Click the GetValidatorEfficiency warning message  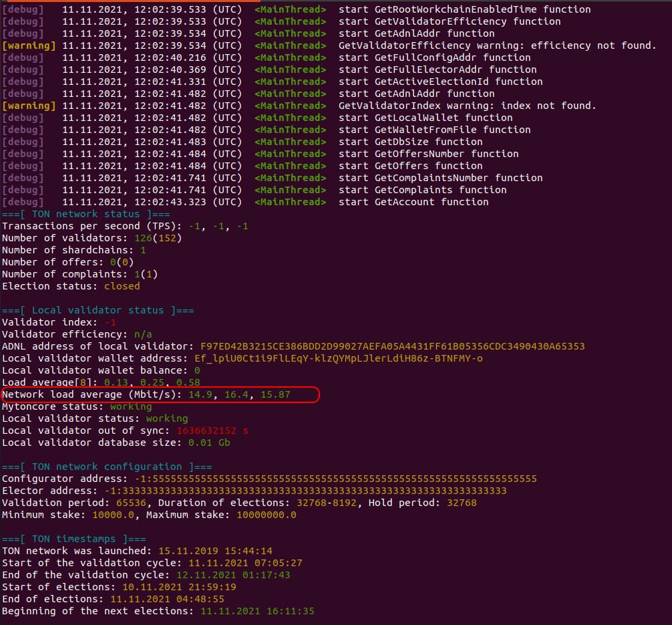click(497, 45)
